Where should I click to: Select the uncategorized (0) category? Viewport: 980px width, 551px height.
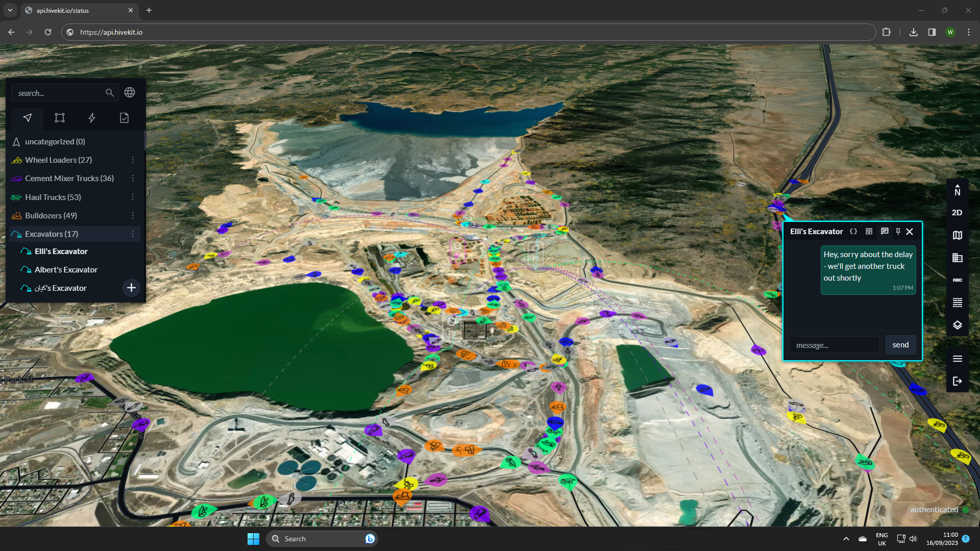tap(55, 142)
